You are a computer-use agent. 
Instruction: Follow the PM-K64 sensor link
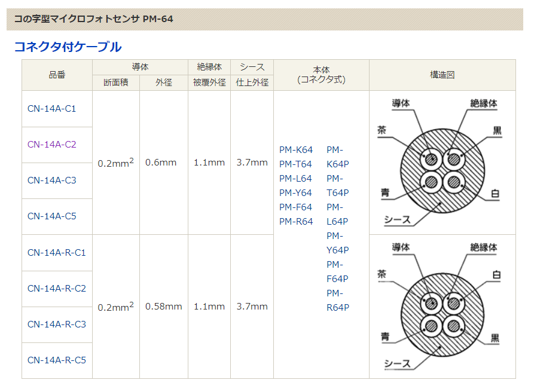(296, 150)
